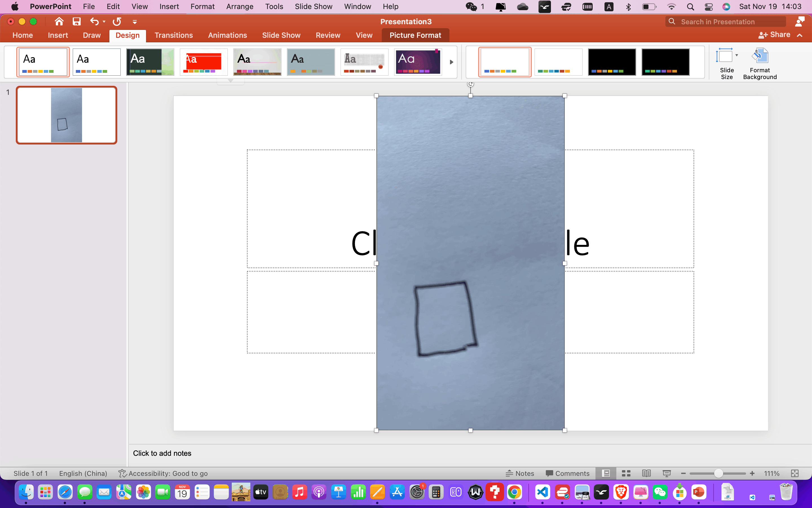Open the Picture Format tab
The image size is (812, 508).
click(415, 35)
